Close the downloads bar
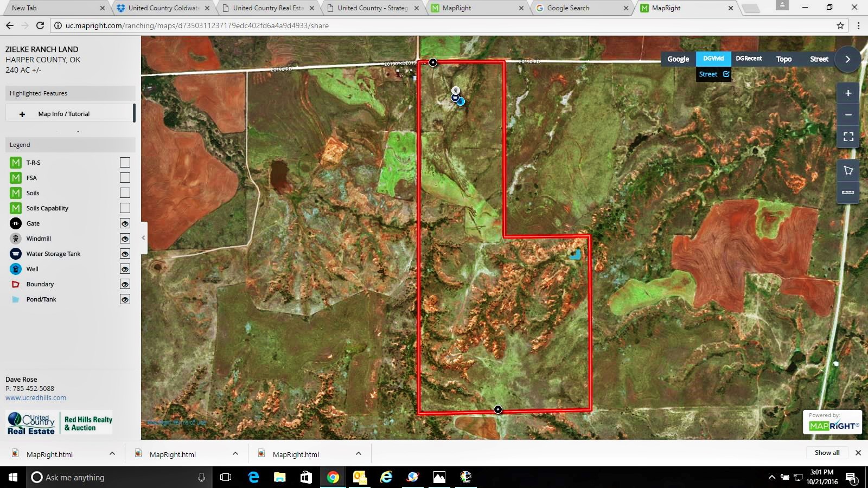 click(858, 453)
